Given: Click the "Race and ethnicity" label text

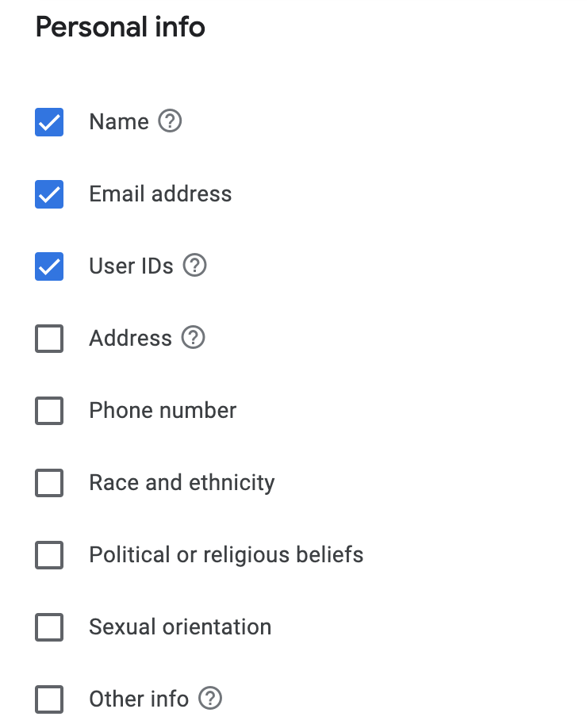Looking at the screenshot, I should point(182,483).
